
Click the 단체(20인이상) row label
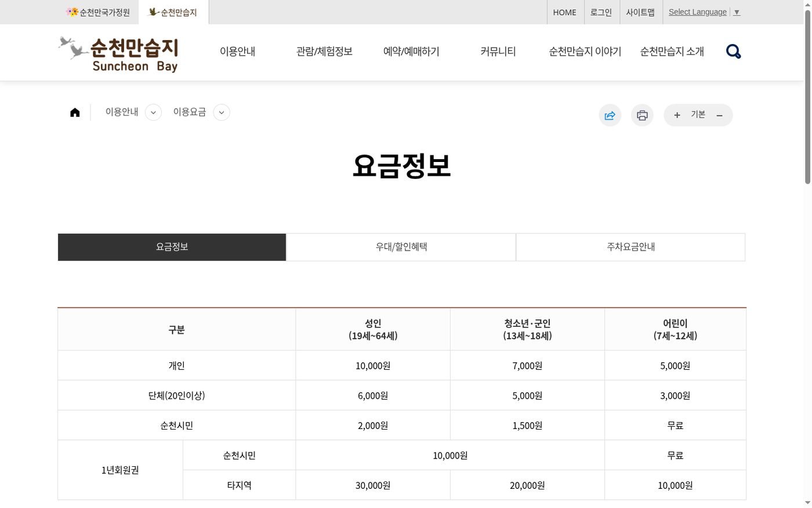point(177,395)
